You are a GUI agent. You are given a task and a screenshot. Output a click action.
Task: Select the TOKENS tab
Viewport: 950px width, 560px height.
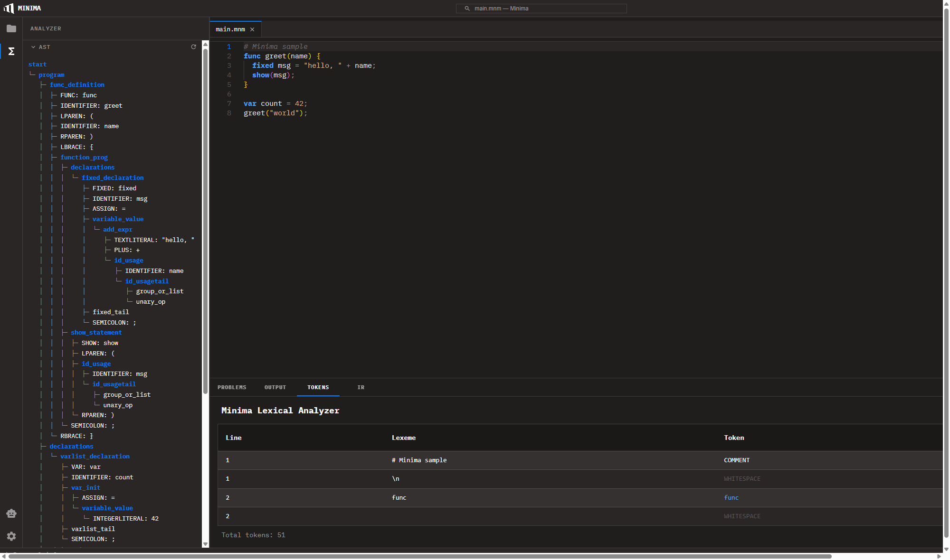click(x=318, y=387)
